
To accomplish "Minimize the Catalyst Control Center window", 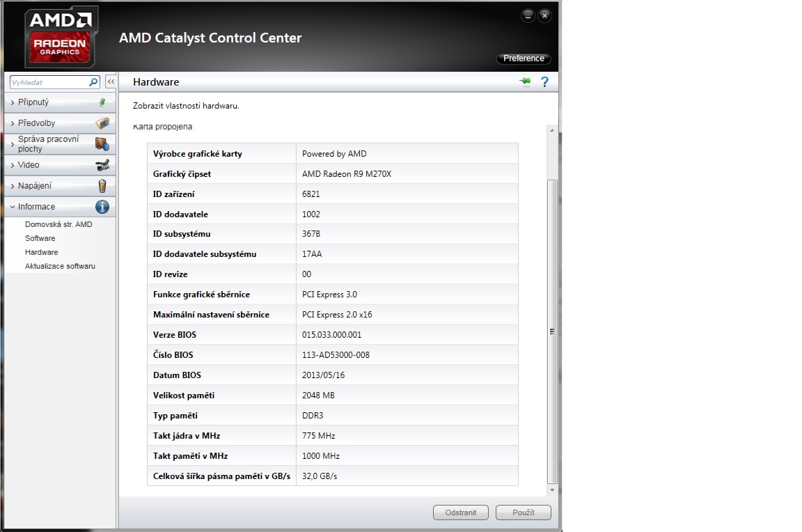I will coord(528,15).
